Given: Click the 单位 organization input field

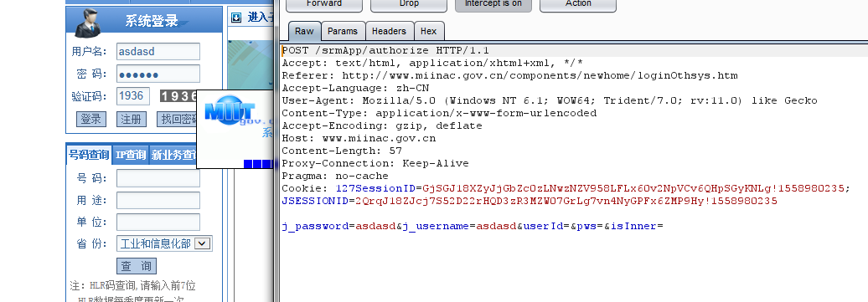Looking at the screenshot, I should (x=158, y=222).
